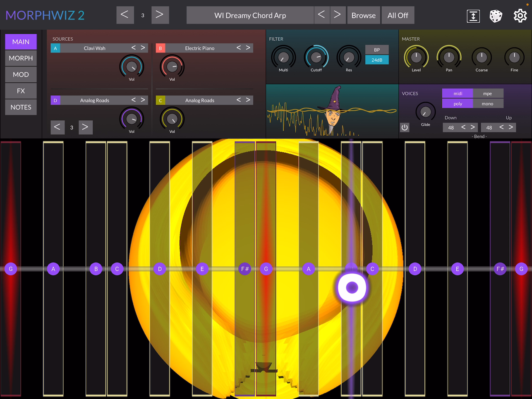
Task: Tap the first B note circle
Action: [x=96, y=269]
